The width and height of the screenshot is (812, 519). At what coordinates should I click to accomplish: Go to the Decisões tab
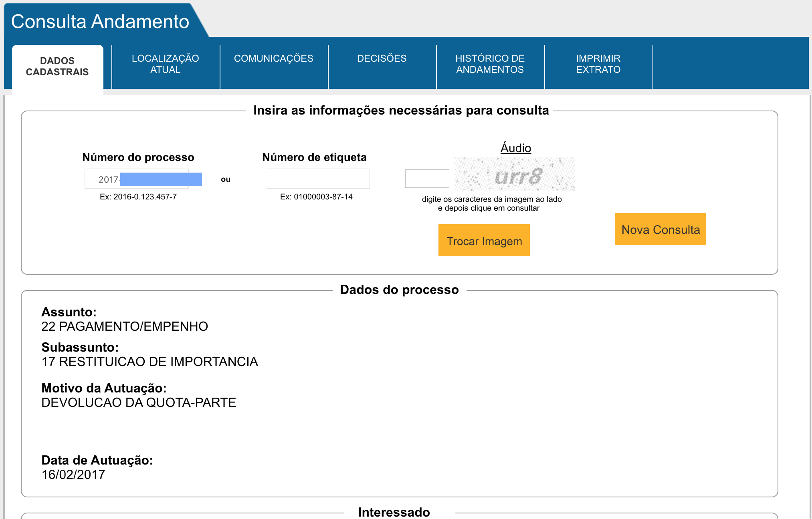(382, 58)
